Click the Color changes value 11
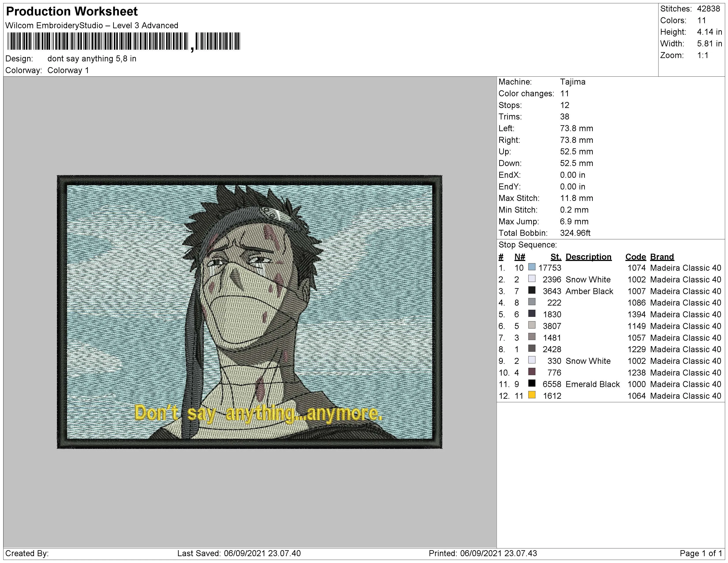 click(x=564, y=93)
